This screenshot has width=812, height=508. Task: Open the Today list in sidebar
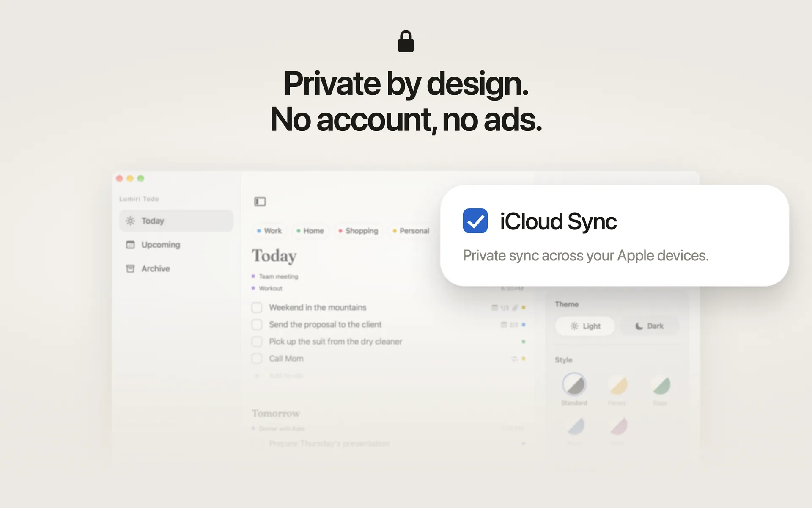coord(176,221)
